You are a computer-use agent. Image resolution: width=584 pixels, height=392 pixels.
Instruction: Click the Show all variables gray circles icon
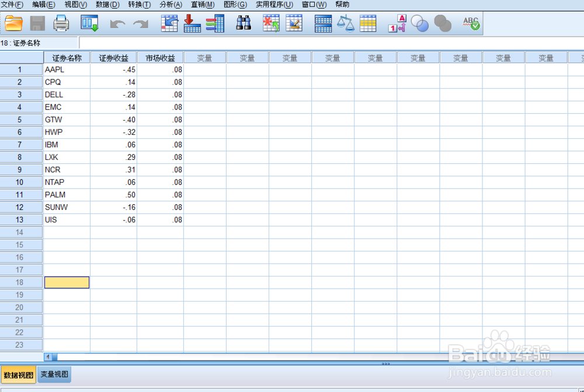(x=443, y=23)
